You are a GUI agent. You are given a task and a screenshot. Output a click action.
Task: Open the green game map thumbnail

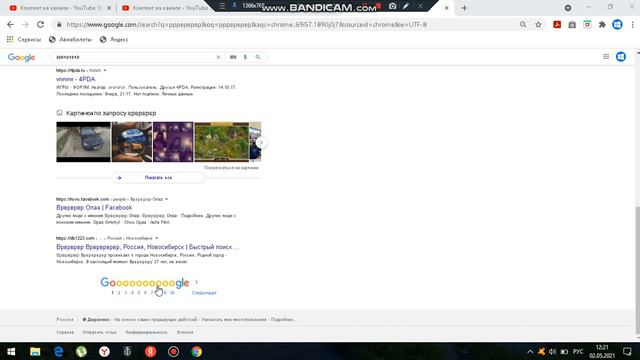[x=222, y=142]
